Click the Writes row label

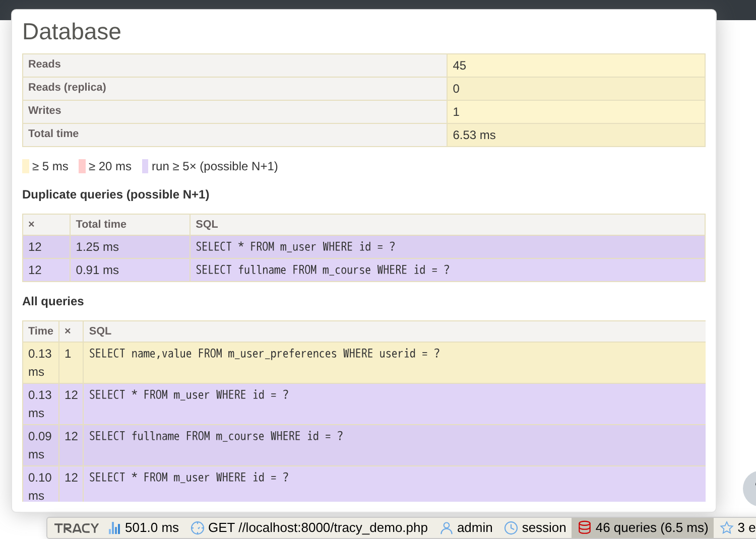click(x=44, y=110)
